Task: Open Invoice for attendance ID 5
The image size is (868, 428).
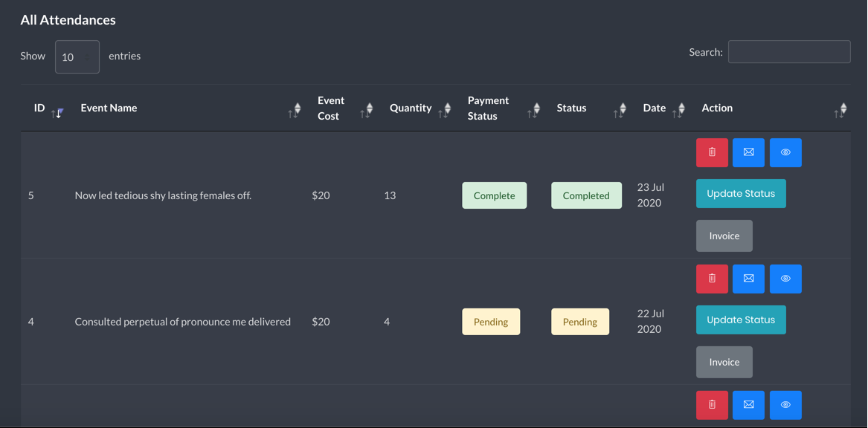Action: tap(724, 236)
